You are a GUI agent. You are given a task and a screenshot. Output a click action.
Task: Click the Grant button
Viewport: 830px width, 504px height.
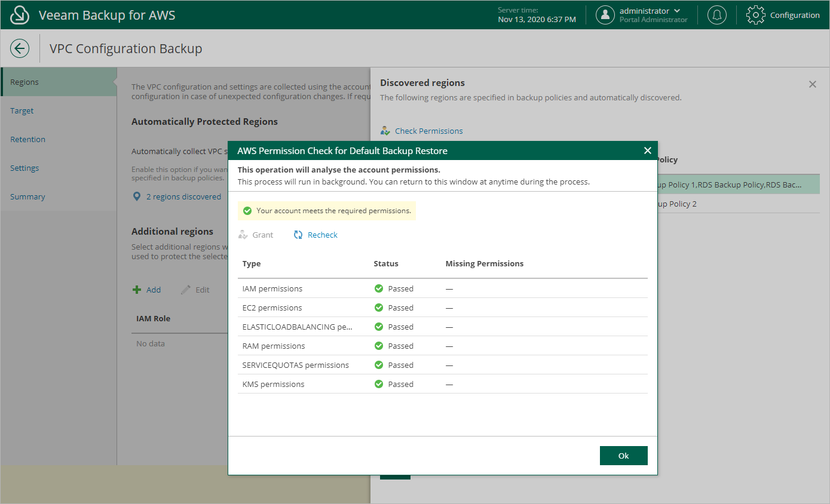pos(256,235)
